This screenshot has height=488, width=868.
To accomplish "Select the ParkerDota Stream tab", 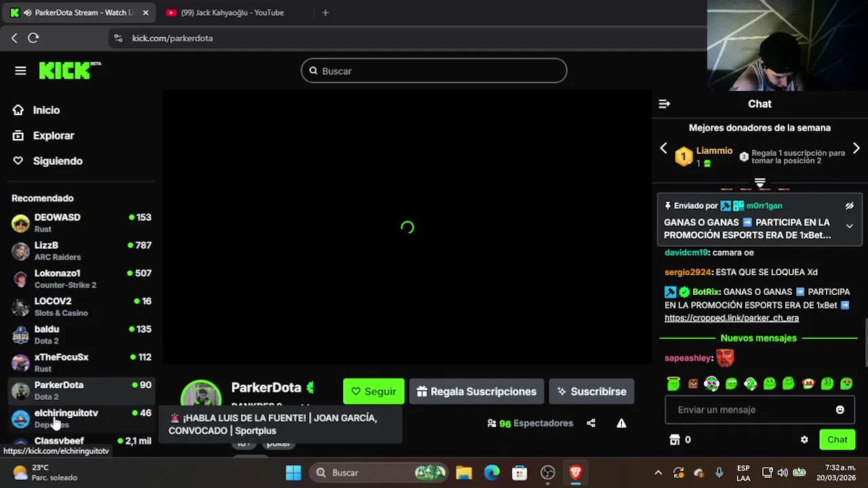I will 78,12.
